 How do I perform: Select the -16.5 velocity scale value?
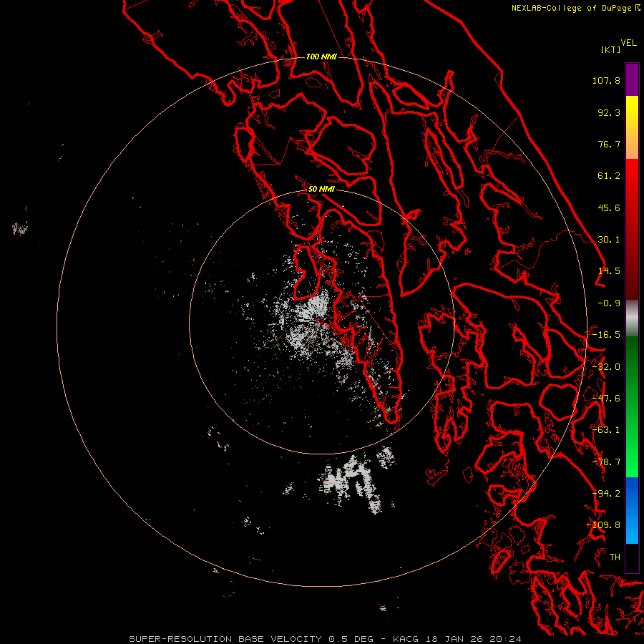pyautogui.click(x=606, y=335)
